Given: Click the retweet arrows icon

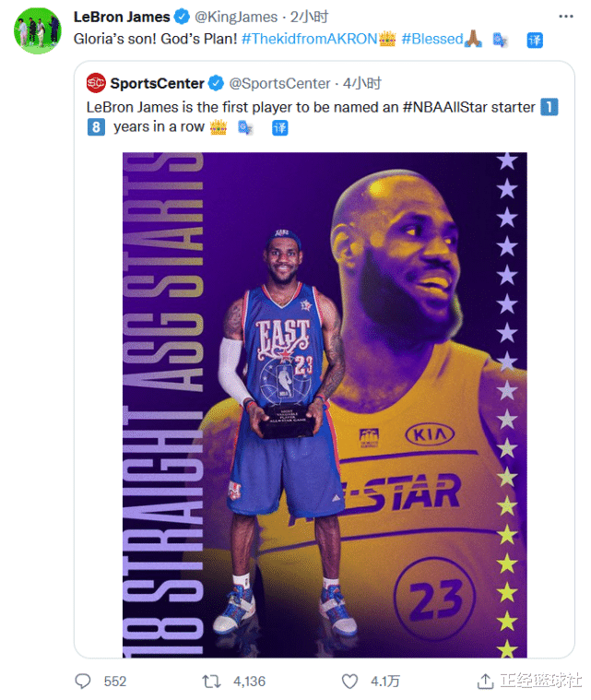Looking at the screenshot, I should [x=211, y=682].
